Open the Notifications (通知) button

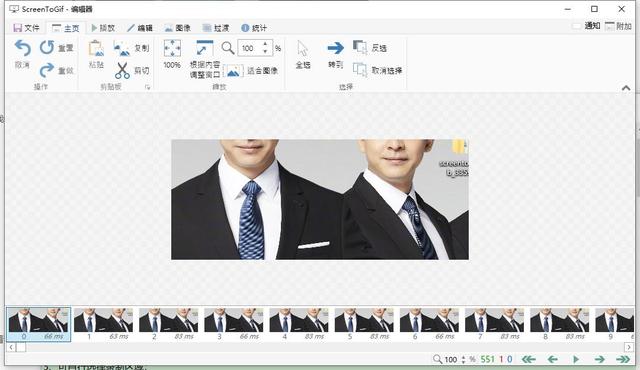coord(586,26)
